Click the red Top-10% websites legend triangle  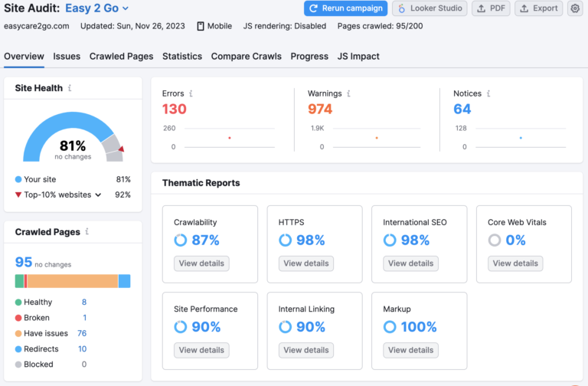click(18, 195)
